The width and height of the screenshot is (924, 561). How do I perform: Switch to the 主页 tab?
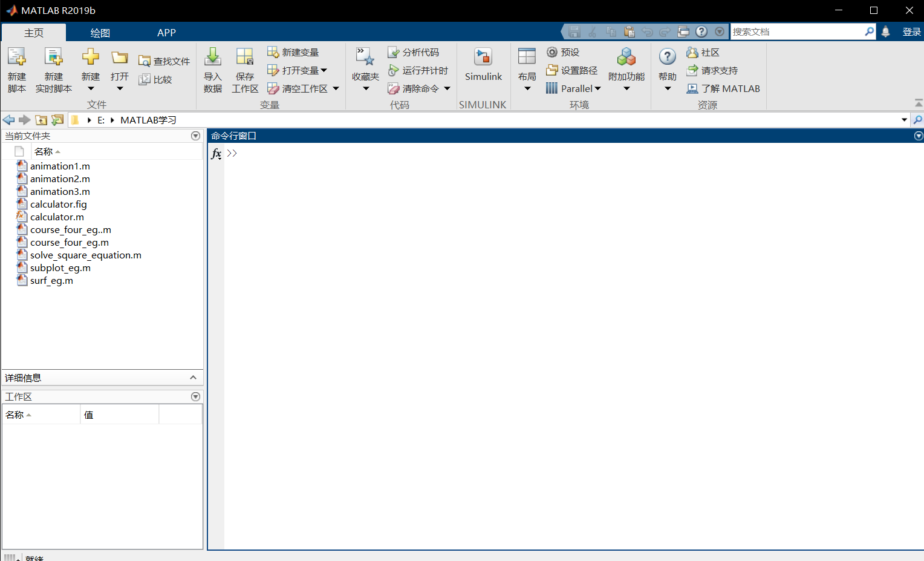pyautogui.click(x=34, y=33)
